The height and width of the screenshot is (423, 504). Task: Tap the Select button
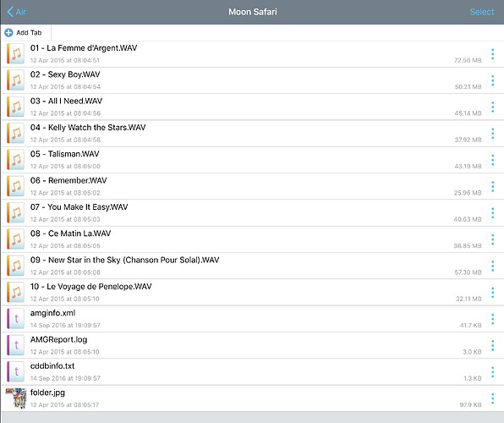(x=481, y=12)
